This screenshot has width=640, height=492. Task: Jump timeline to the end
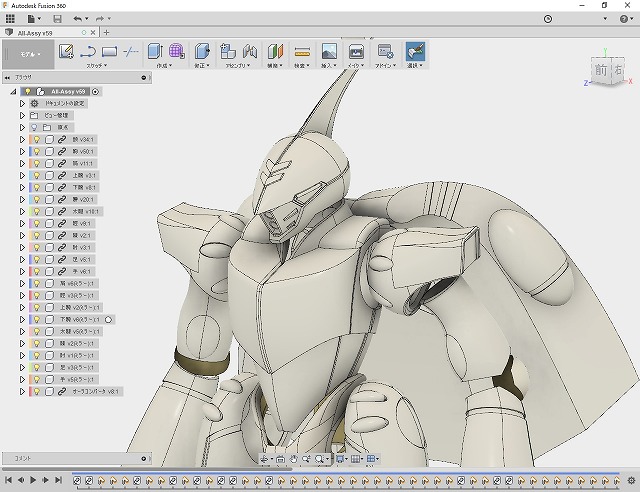(58, 480)
